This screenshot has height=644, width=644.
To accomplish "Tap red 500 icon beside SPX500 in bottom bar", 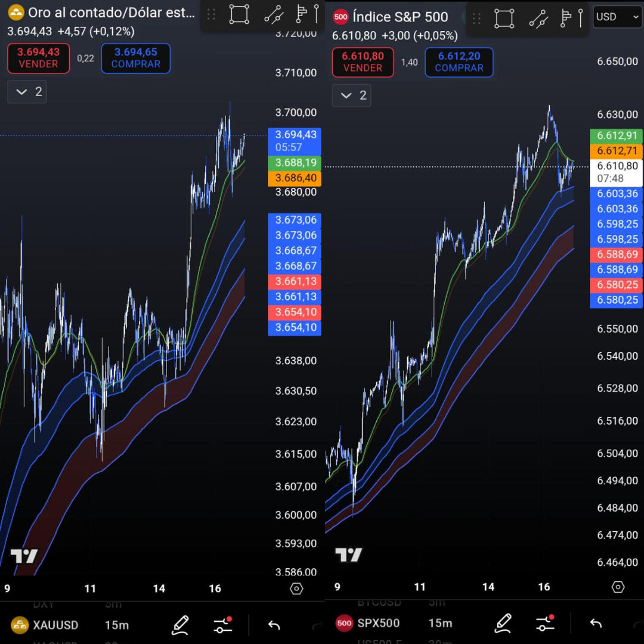I will (344, 623).
